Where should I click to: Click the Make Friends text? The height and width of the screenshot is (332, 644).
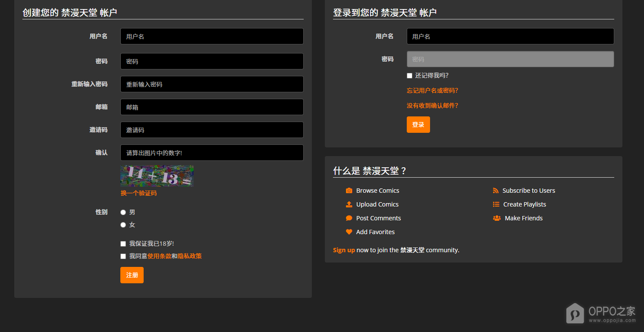(524, 218)
